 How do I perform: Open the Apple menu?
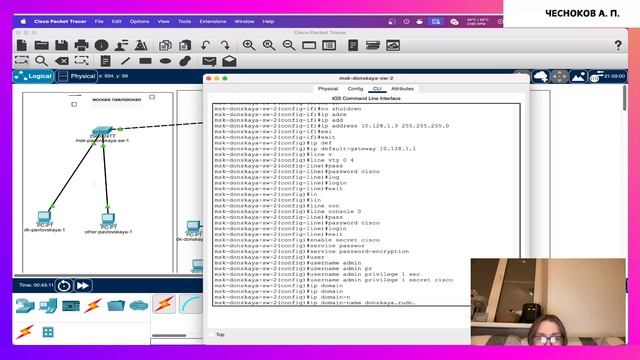tap(23, 21)
